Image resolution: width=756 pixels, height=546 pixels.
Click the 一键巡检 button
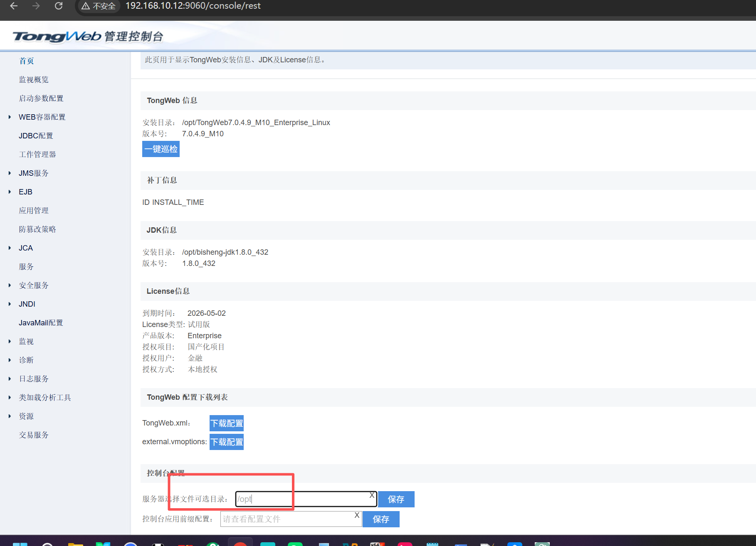tap(161, 149)
